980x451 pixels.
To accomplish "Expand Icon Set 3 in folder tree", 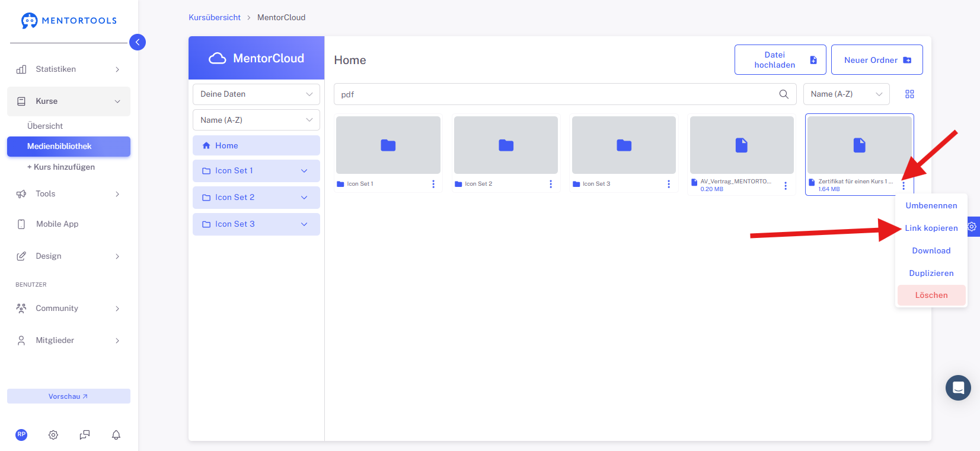I will (x=304, y=224).
